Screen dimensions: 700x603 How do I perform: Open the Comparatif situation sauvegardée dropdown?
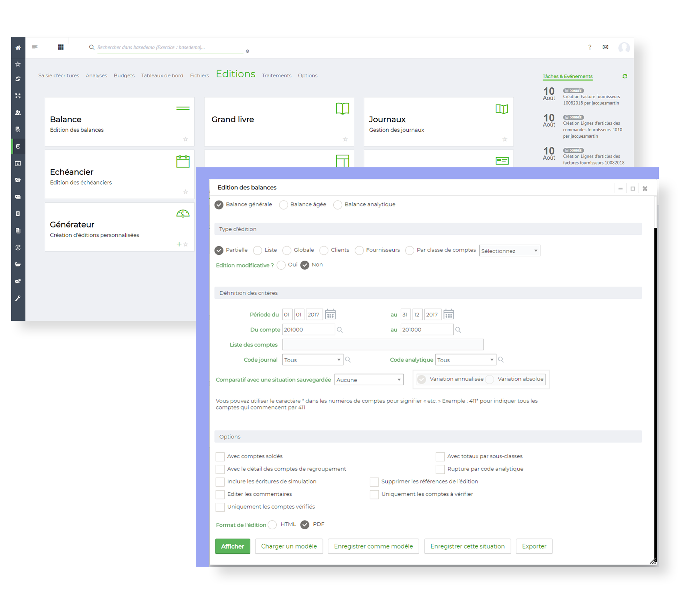[369, 380]
